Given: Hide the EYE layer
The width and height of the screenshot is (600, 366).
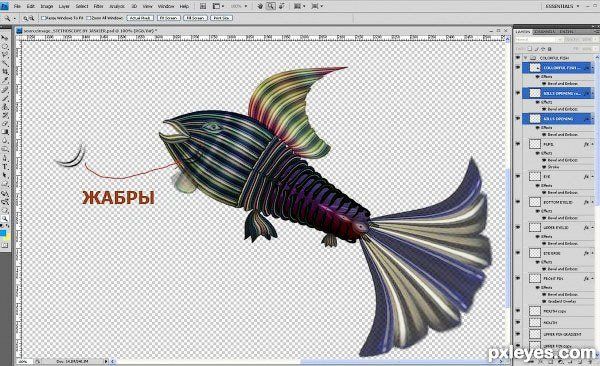Looking at the screenshot, I should 518,176.
